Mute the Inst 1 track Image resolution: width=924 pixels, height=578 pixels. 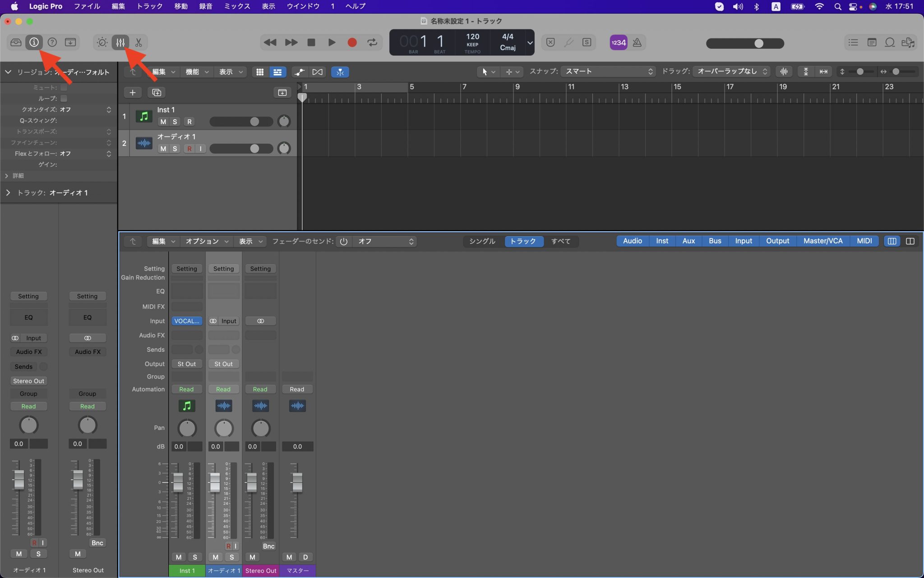[x=163, y=121]
